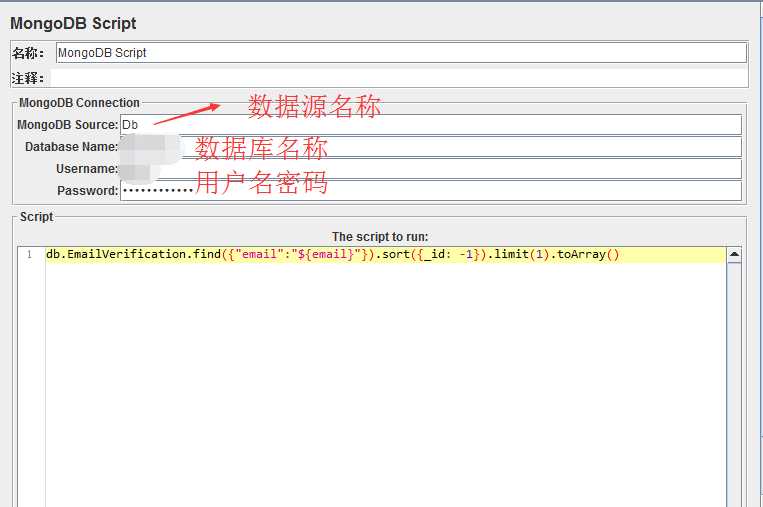Screen dimensions: 763x507
Task: Click the MongoDB Source field with Db
Action: [x=431, y=125]
